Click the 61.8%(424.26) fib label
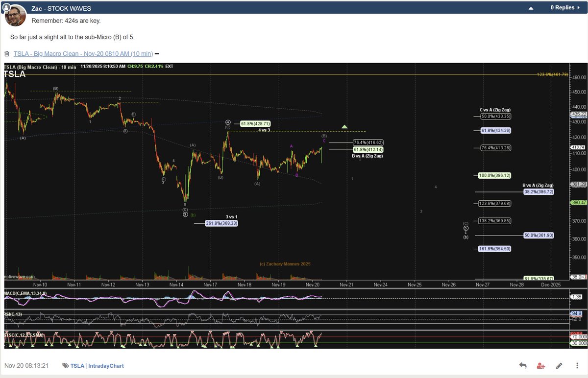Image resolution: width=588 pixels, height=378 pixels. (x=495, y=131)
